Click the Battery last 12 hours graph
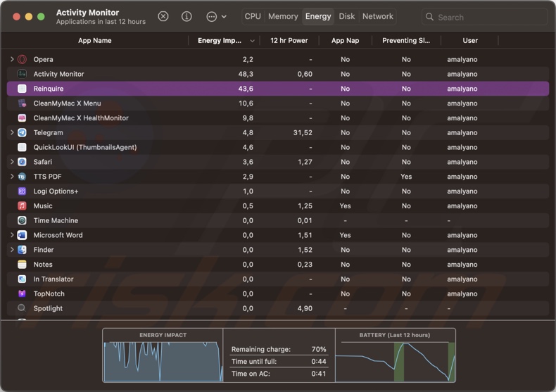556x392 pixels. [x=395, y=361]
